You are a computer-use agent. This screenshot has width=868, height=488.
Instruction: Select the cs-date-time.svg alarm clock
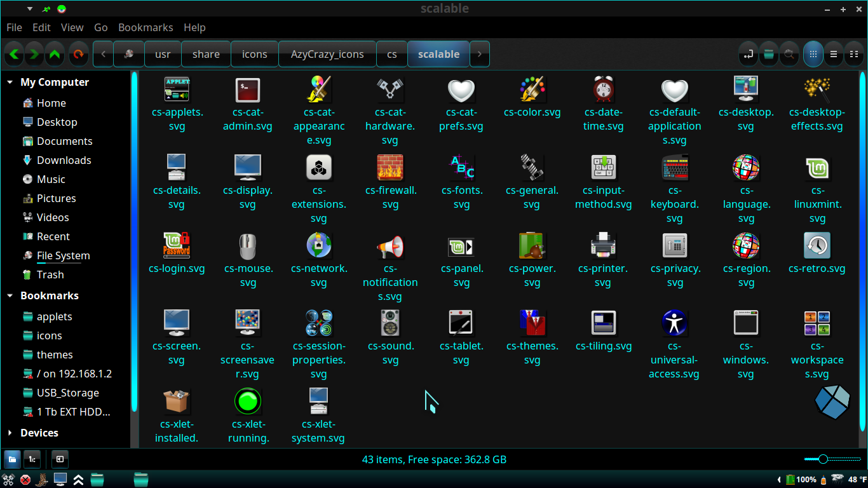604,104
